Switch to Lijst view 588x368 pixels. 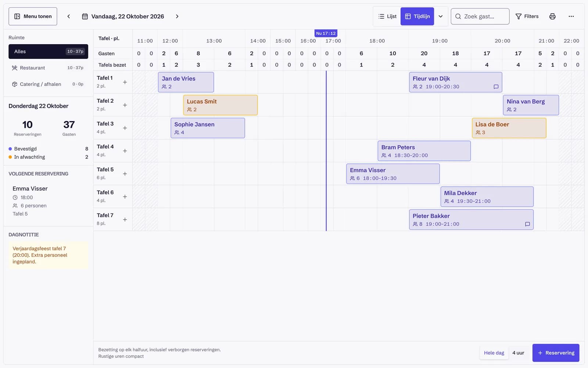pyautogui.click(x=387, y=16)
